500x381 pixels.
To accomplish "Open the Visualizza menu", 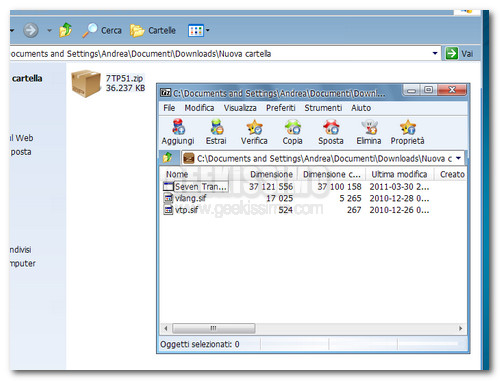I will pos(240,108).
